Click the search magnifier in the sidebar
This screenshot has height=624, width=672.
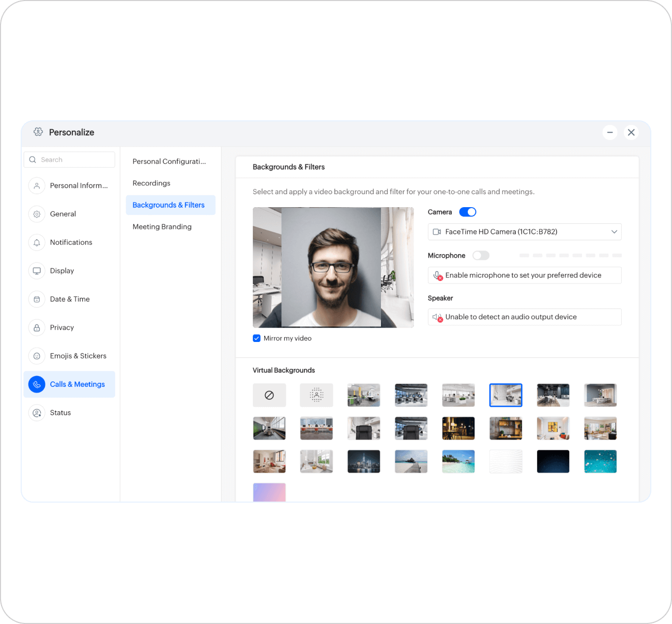(x=33, y=159)
